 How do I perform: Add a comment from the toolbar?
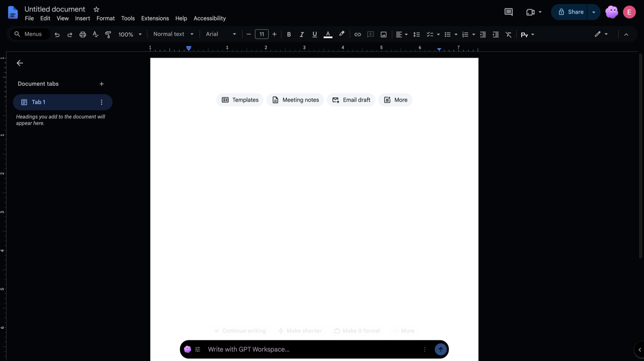(x=371, y=35)
